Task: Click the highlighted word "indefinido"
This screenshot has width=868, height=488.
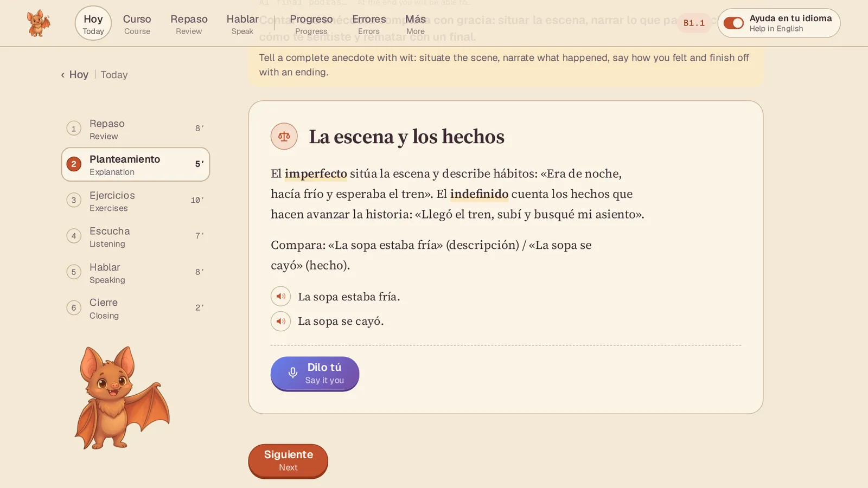Action: tap(479, 194)
